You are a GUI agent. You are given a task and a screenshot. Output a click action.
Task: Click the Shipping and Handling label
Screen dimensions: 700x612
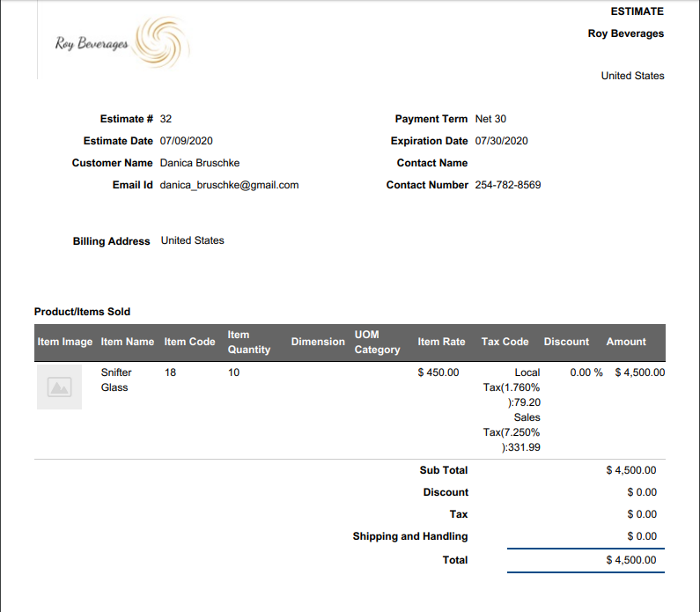(409, 536)
